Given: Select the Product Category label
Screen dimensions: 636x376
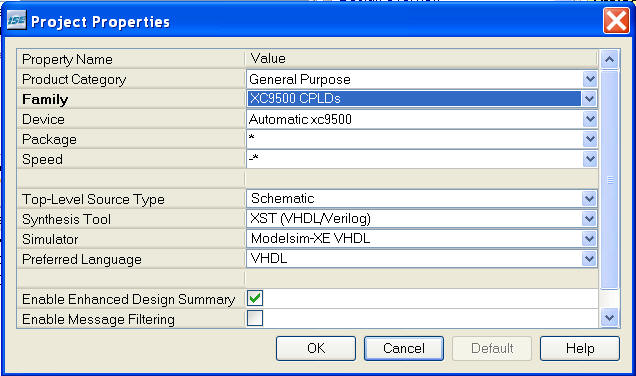Looking at the screenshot, I should tap(74, 79).
